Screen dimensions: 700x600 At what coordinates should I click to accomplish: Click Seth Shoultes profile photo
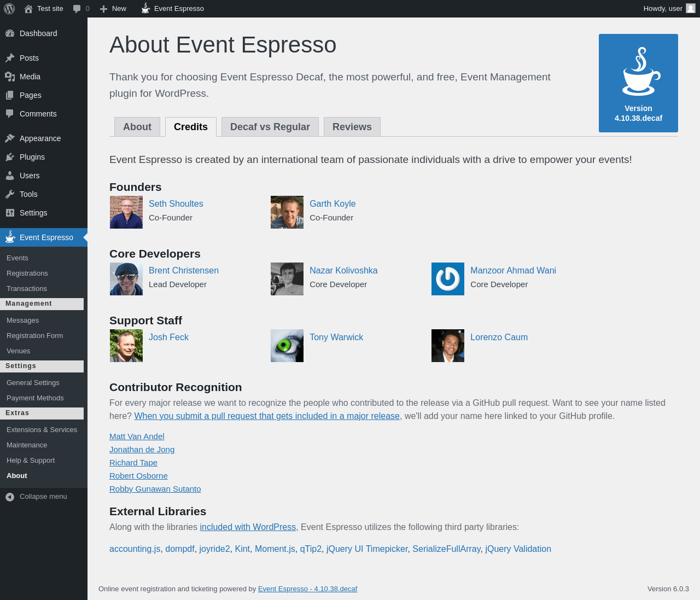(x=126, y=212)
